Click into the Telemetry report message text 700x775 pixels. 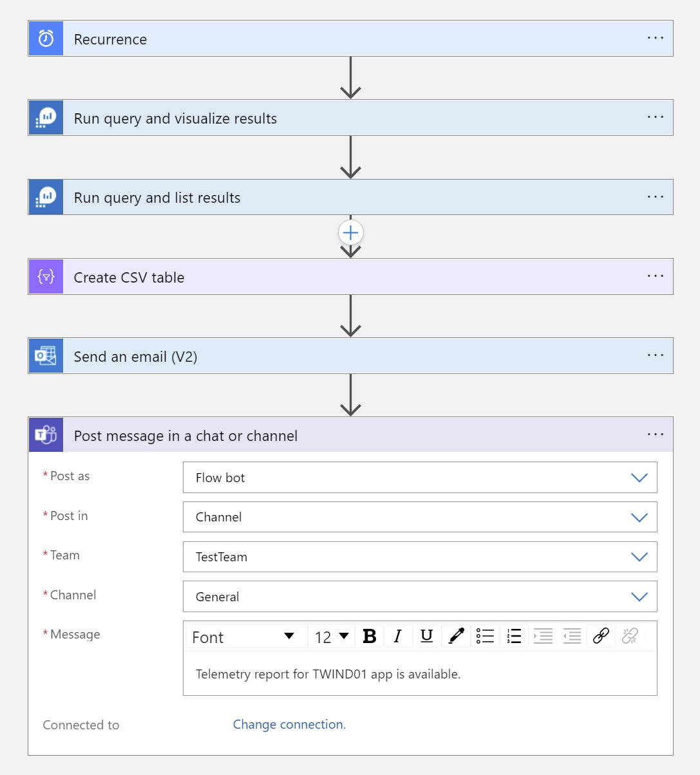(x=328, y=674)
